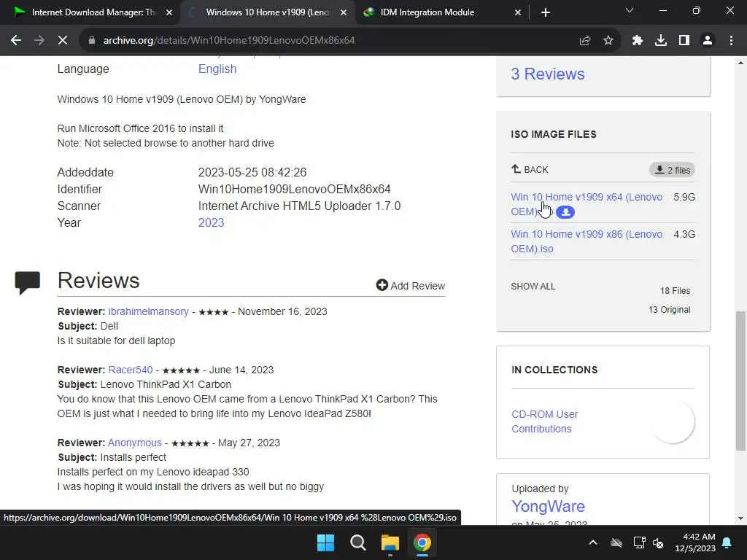Go forward to the next page
The height and width of the screenshot is (560, 747).
pyautogui.click(x=39, y=41)
